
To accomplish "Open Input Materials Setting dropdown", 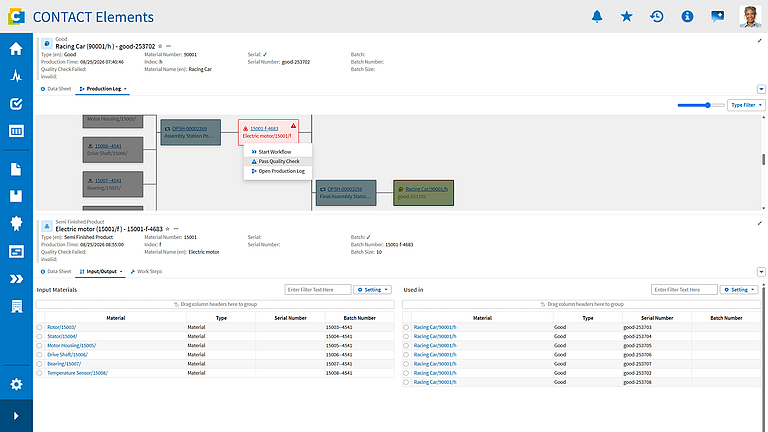I will [x=372, y=289].
